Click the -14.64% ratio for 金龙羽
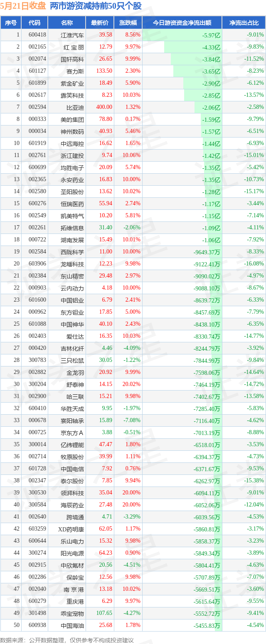 [254, 372]
